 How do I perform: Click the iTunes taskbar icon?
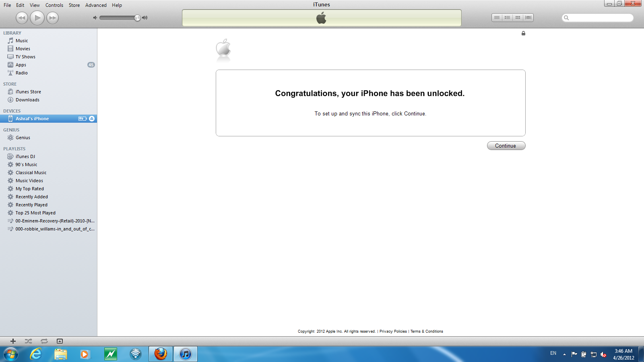coord(186,354)
